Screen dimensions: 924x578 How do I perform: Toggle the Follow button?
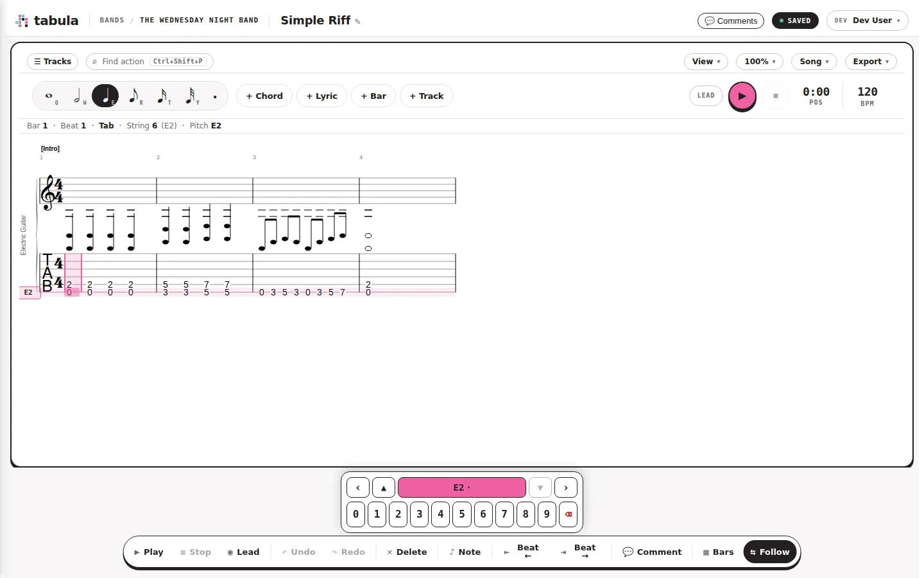770,552
